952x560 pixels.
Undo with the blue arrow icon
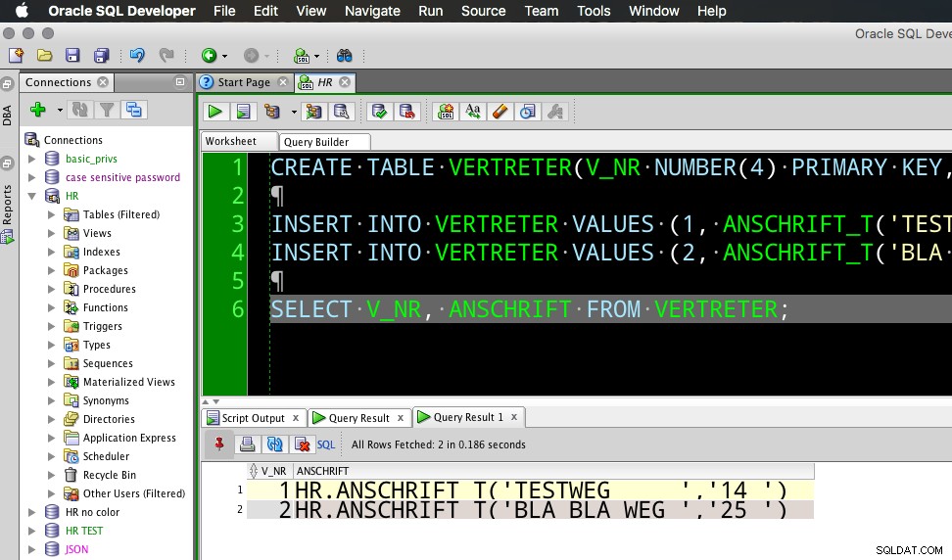[137, 56]
